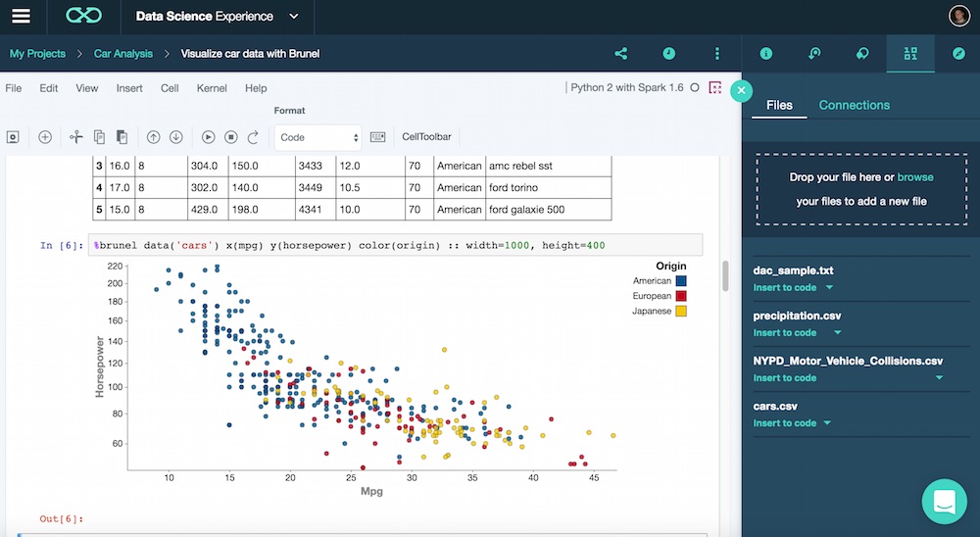
Task: Open the notebook info panel icon
Action: (x=766, y=54)
